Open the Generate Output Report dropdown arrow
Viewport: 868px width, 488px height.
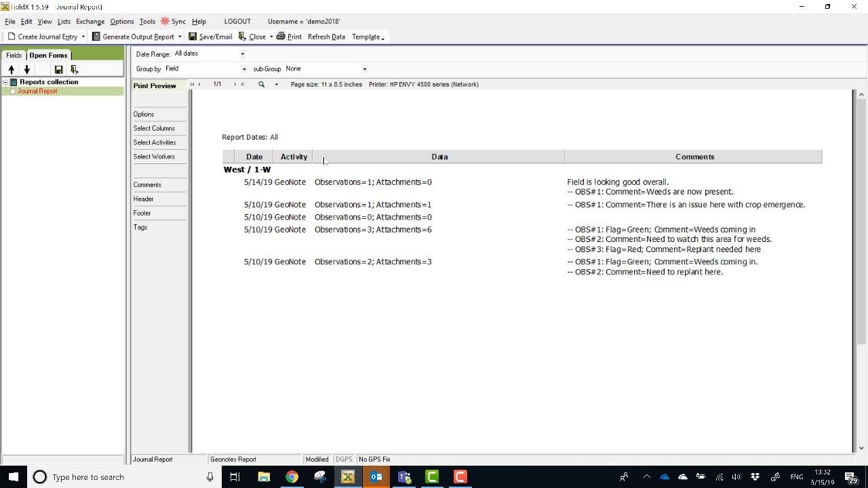(180, 37)
